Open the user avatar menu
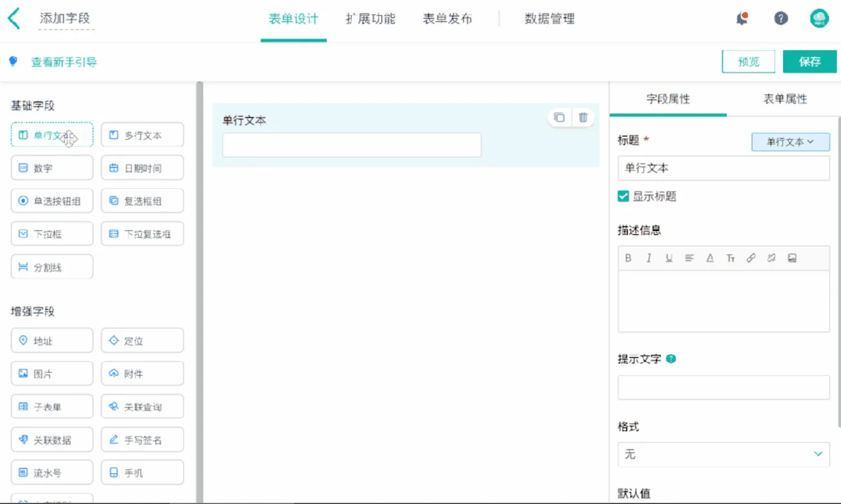This screenshot has width=841, height=504. (x=819, y=19)
